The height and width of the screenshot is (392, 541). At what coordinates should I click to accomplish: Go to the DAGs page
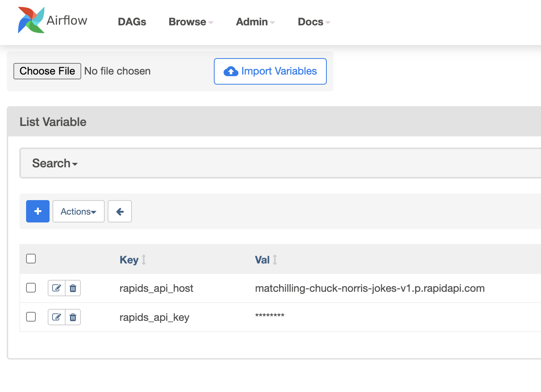(x=132, y=22)
